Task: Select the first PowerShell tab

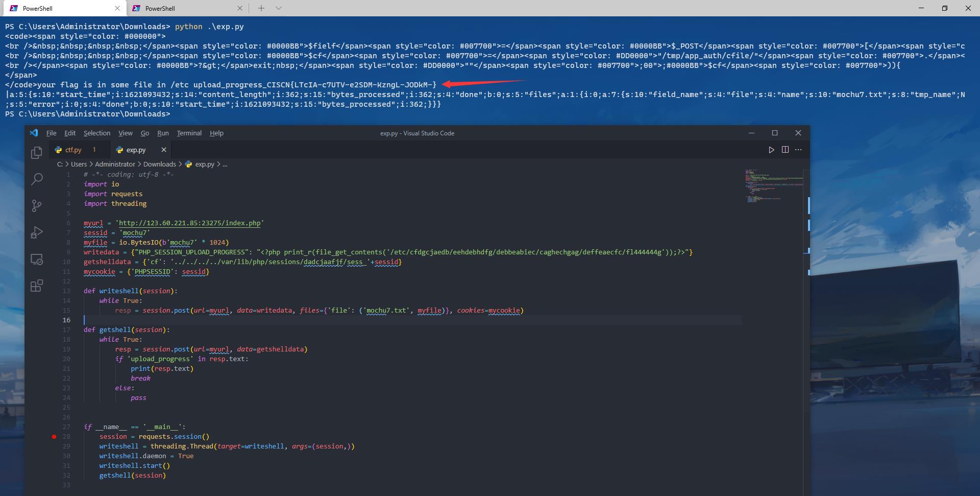Action: [64, 8]
